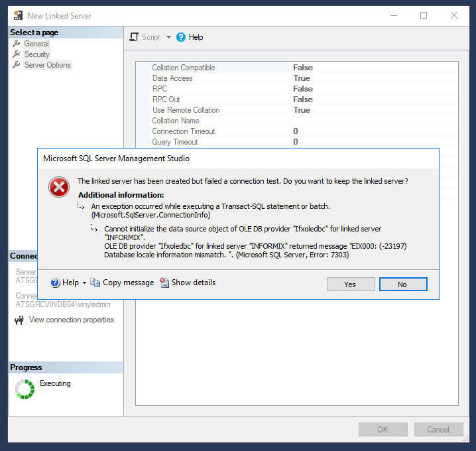The image size is (476, 451).
Task: Click the Executing progress spinner
Action: (25, 389)
